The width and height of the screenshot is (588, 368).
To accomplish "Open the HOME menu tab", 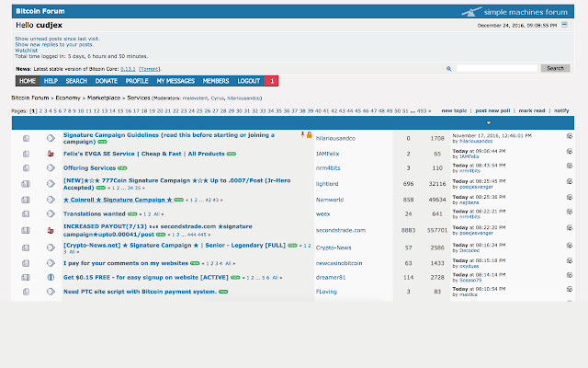I will click(28, 81).
